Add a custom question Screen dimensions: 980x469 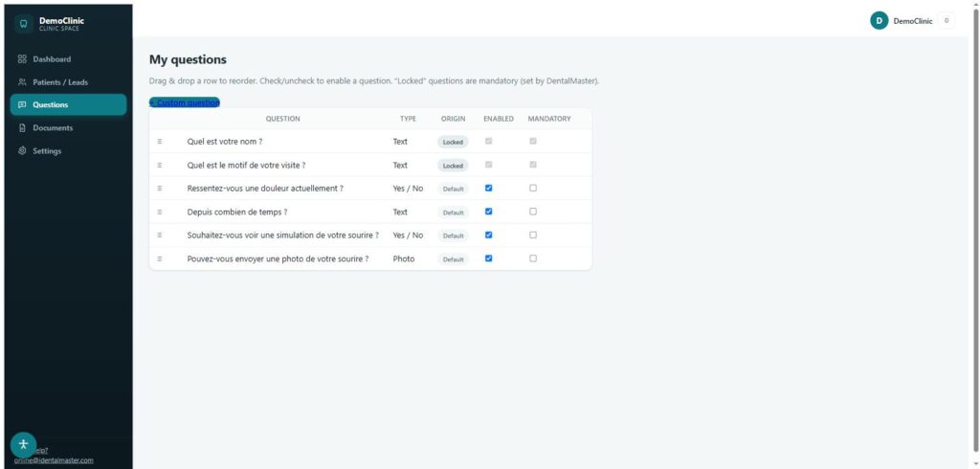pos(185,102)
